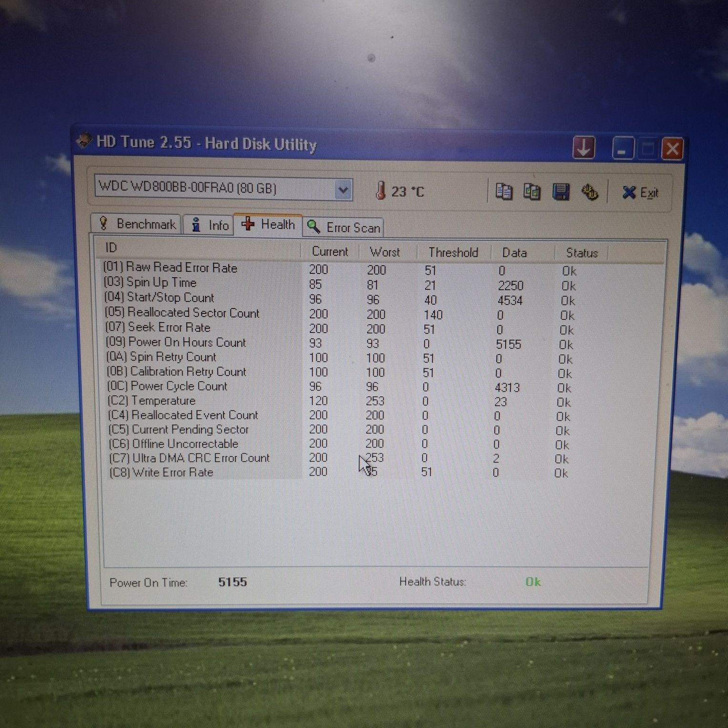This screenshot has width=728, height=728.
Task: Select the Raw Read Error Rate row
Action: tap(340, 269)
